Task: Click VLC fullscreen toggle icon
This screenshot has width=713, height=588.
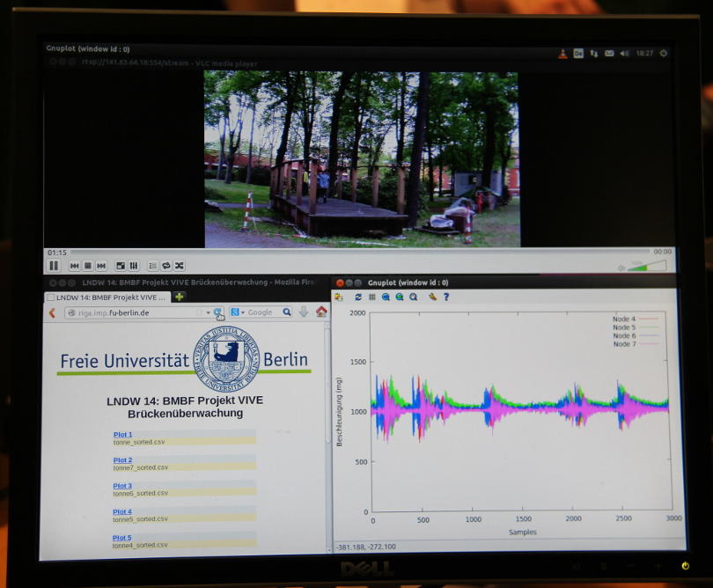Action: (x=121, y=266)
